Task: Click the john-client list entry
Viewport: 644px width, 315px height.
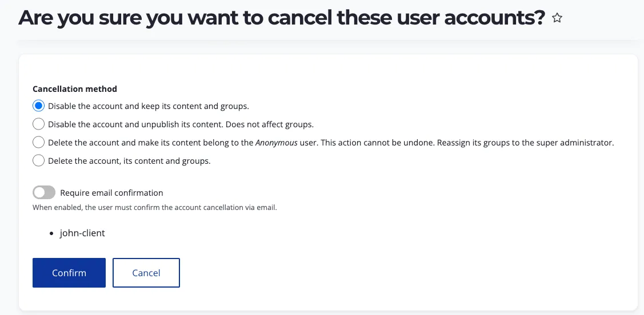Action: (82, 233)
